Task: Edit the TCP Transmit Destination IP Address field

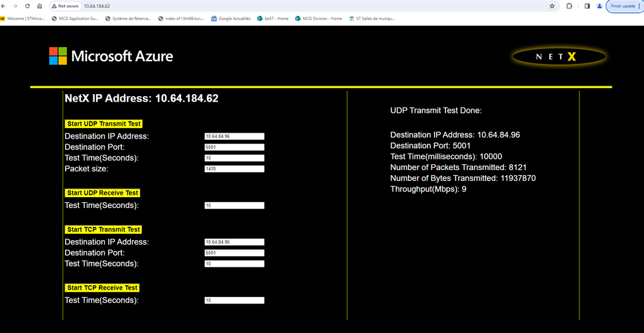Action: tap(235, 242)
